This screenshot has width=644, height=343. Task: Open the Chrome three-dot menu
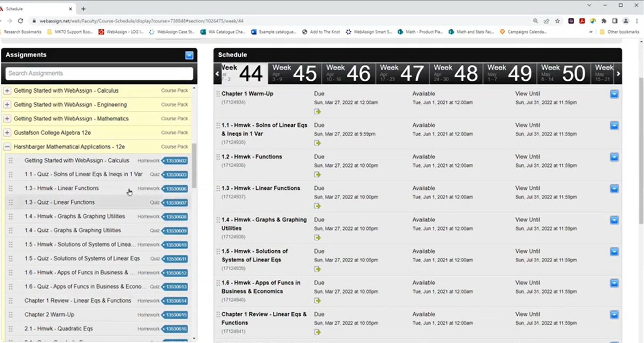point(637,21)
